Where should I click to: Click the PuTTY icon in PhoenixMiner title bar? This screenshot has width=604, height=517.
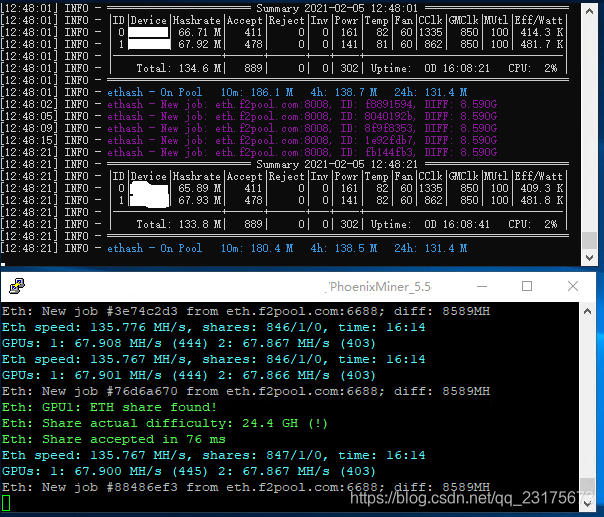[17, 286]
